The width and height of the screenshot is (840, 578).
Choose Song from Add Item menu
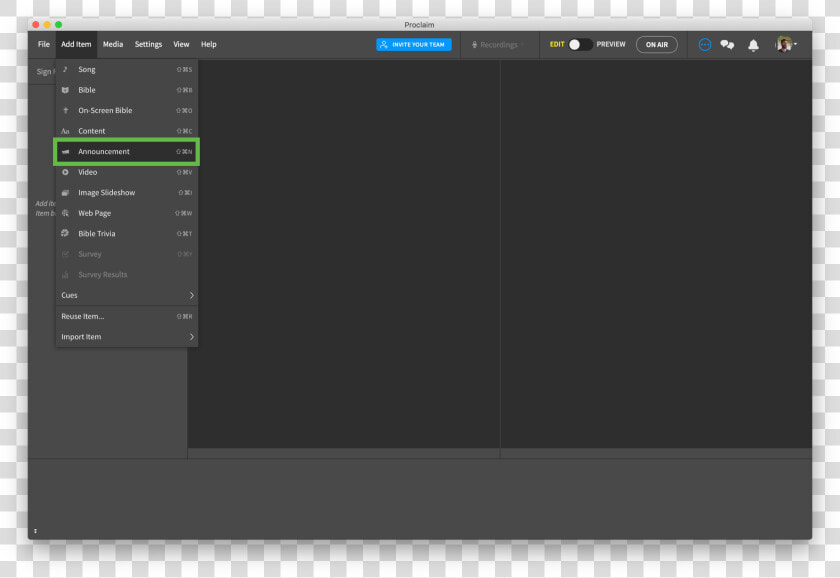(x=126, y=70)
